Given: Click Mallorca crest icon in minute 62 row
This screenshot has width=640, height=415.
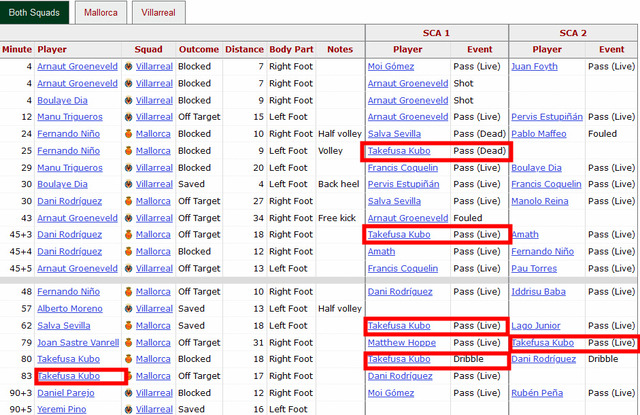Looking at the screenshot, I should click(x=129, y=326).
